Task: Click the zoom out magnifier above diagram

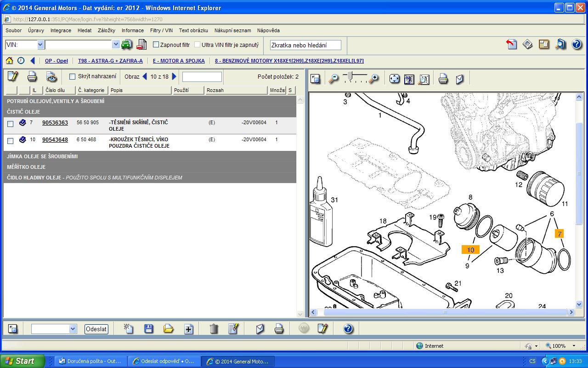Action: pos(334,79)
